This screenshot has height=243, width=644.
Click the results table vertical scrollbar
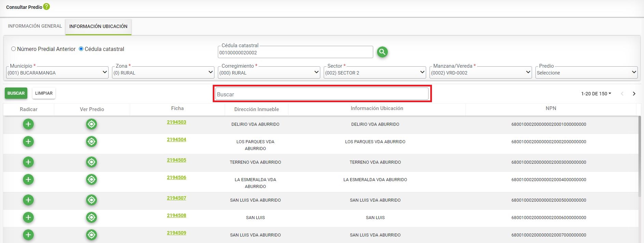click(x=640, y=156)
